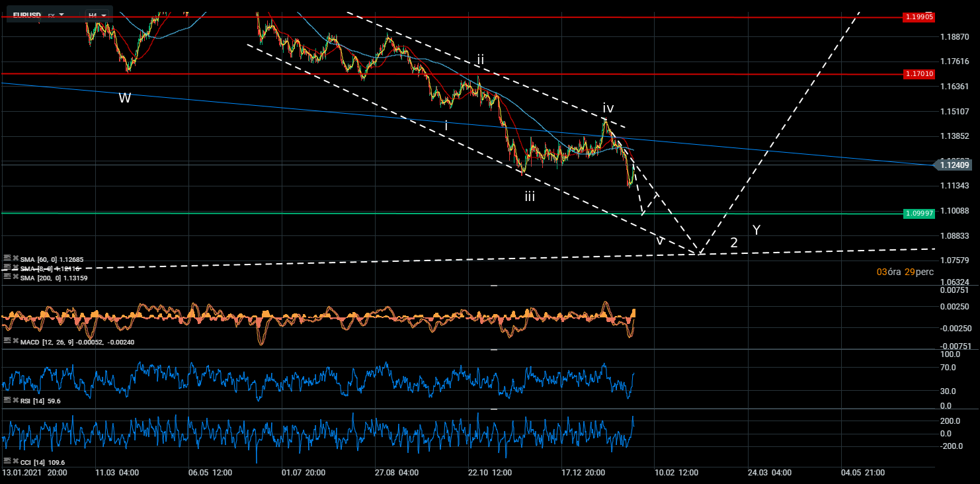Image resolution: width=980 pixels, height=484 pixels.
Task: Open settings icon for RSI indicator
Action: coord(7,400)
